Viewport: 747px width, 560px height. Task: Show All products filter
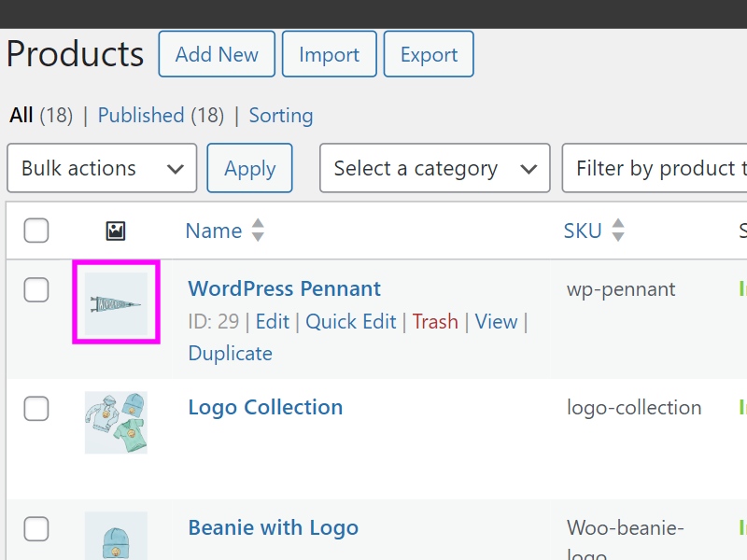pos(21,115)
